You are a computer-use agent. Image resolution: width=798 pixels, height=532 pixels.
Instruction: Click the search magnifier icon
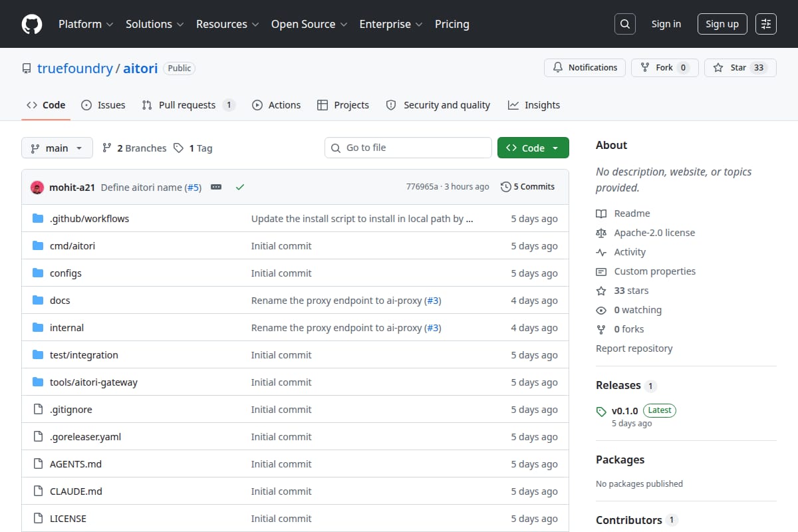pyautogui.click(x=624, y=24)
